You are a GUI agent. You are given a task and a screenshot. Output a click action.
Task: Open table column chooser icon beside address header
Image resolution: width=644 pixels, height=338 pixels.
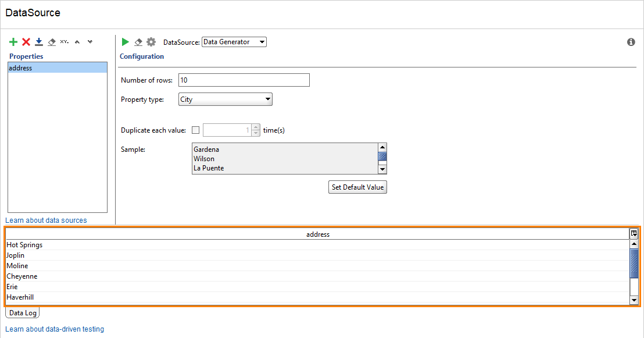[x=634, y=234]
